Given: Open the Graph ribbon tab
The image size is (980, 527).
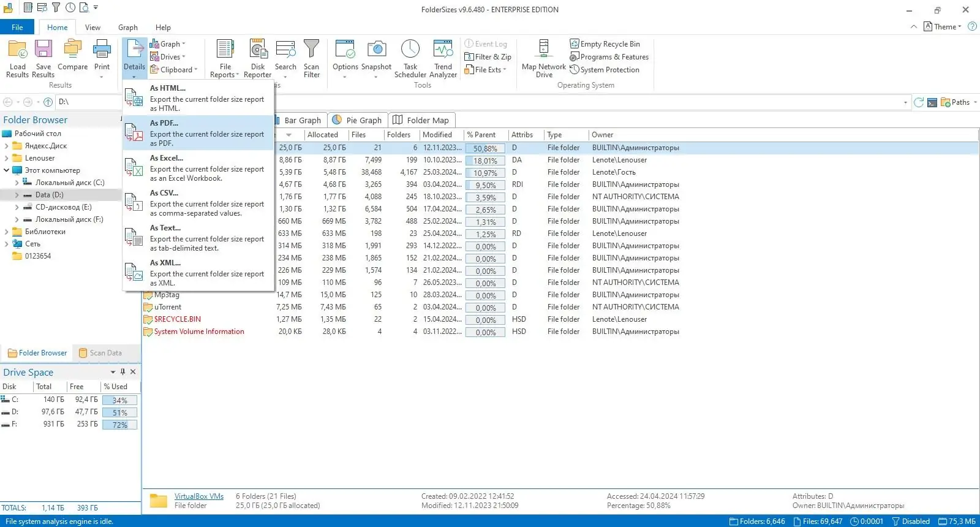Looking at the screenshot, I should 128,28.
